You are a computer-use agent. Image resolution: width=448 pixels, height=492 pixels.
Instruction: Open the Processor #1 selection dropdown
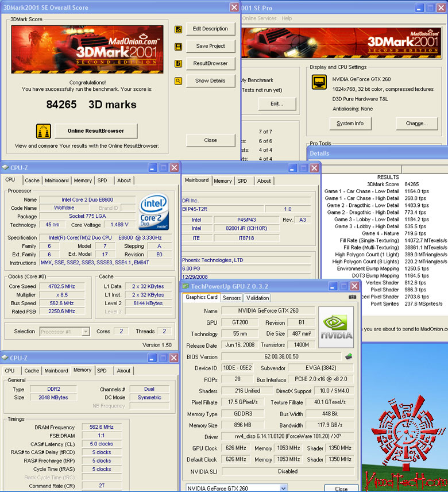(x=86, y=332)
